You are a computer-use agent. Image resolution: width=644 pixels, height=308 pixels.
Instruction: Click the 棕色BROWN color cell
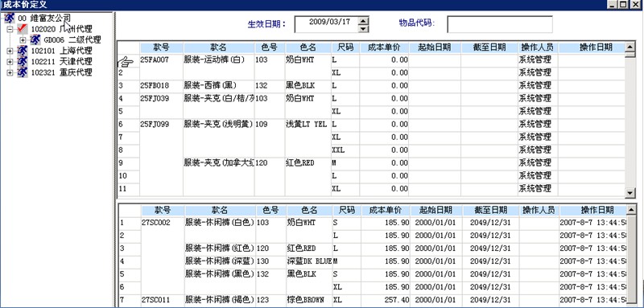pos(309,300)
